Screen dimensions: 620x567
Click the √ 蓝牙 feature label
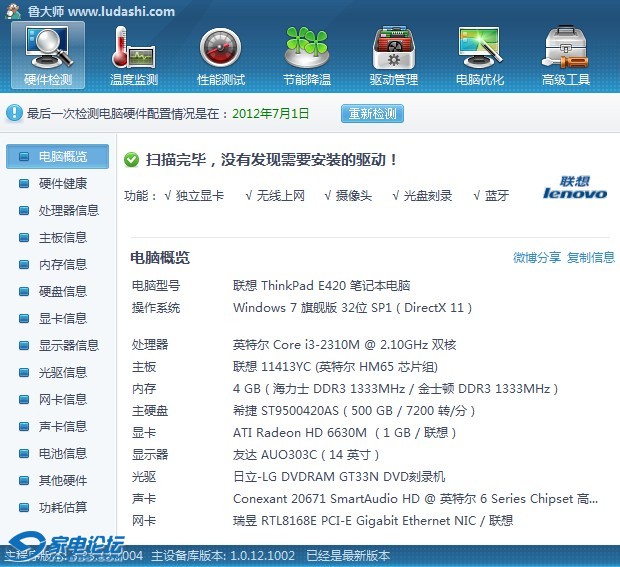491,195
